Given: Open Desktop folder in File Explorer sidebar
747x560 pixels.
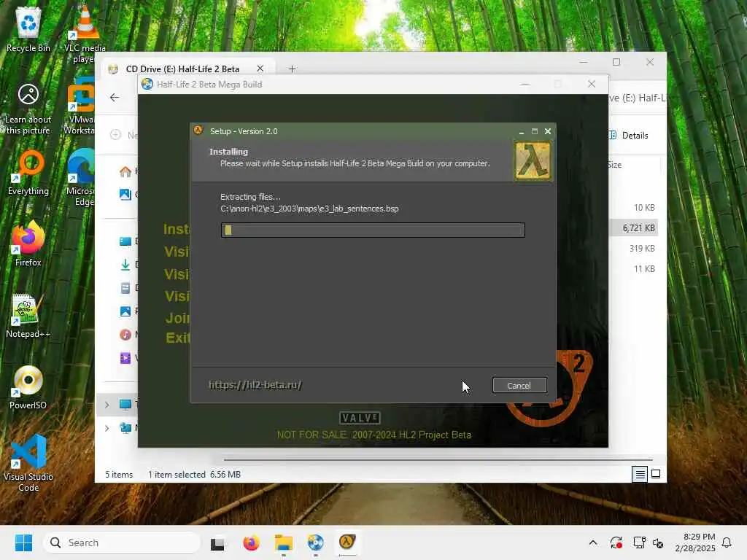Looking at the screenshot, I should coord(125,241).
